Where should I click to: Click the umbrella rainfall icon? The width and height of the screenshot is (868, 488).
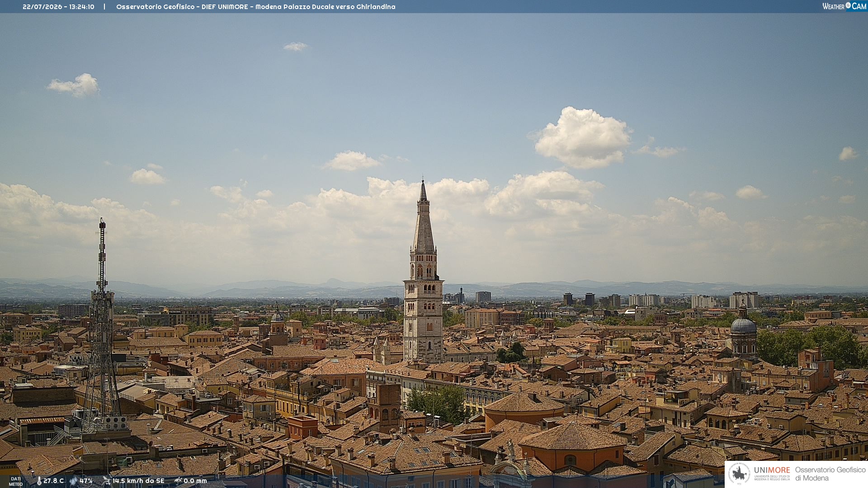(x=178, y=481)
